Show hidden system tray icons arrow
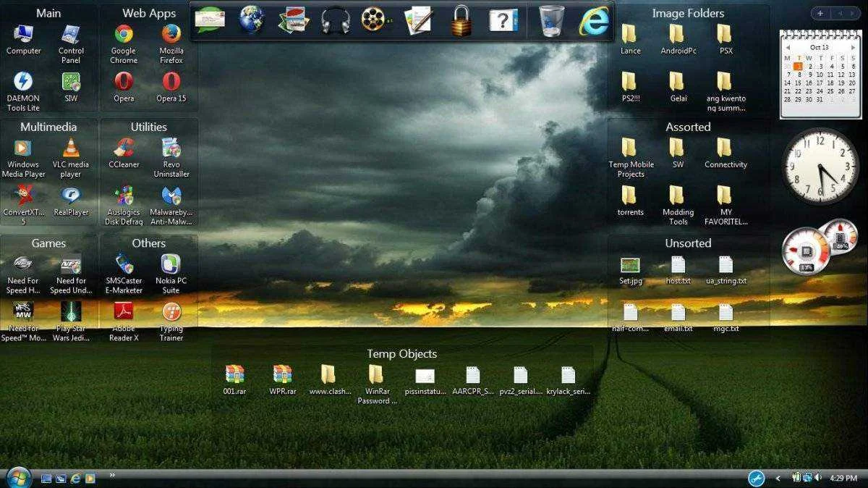 click(x=778, y=479)
